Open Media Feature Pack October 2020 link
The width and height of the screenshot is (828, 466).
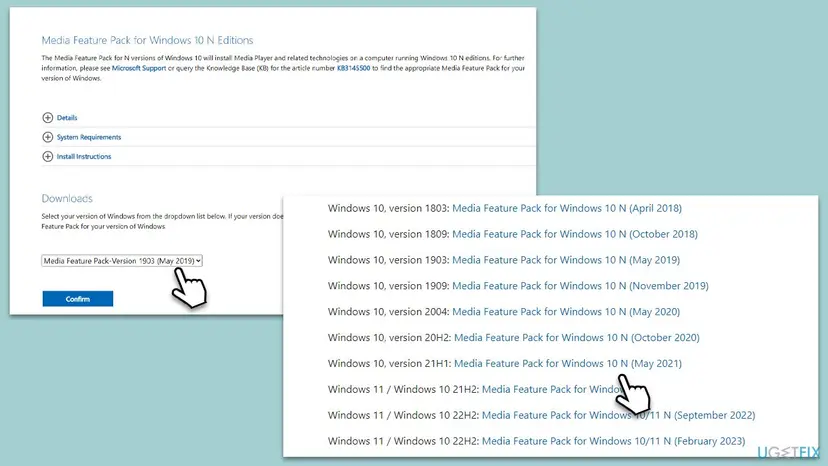(577, 338)
